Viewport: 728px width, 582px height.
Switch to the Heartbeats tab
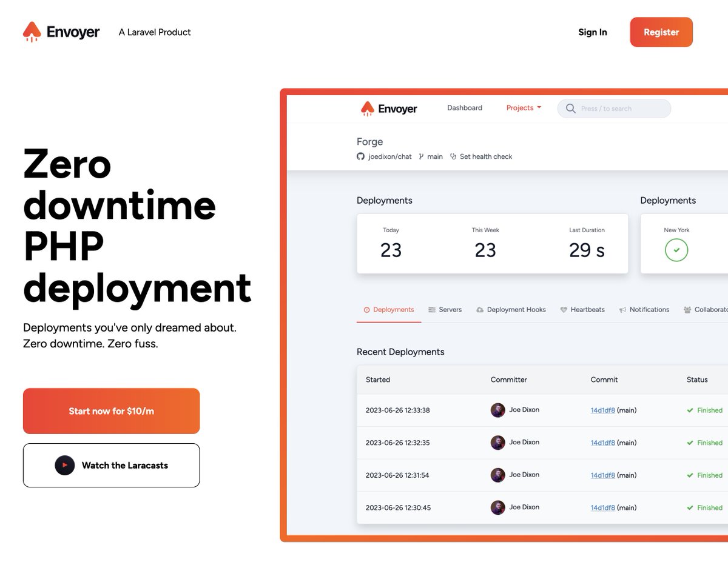[x=582, y=310]
